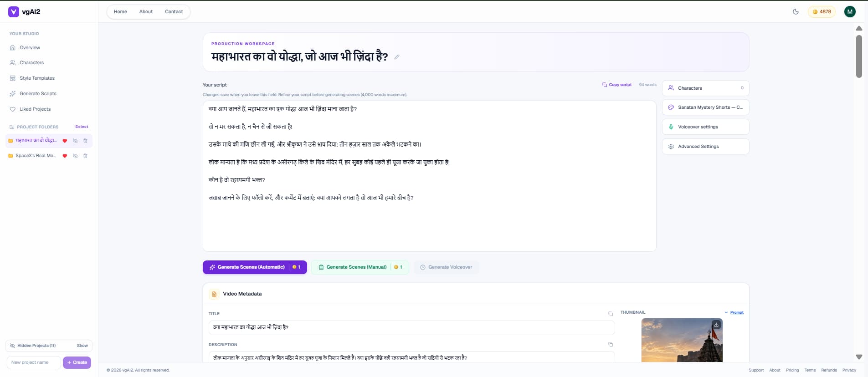Screen dimensions: 868x377
Task: Show the Hidden Projects (11) list
Action: (x=82, y=346)
